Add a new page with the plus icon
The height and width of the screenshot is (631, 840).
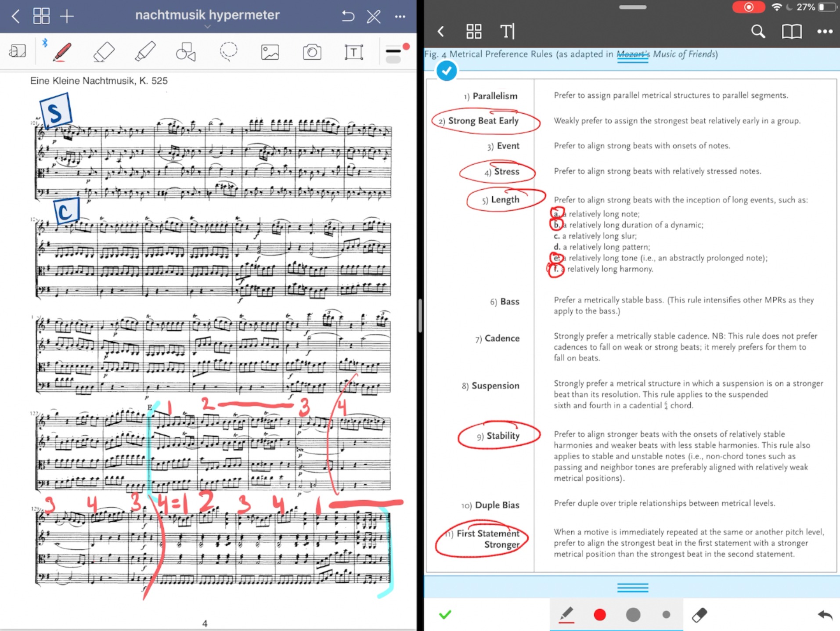pyautogui.click(x=67, y=17)
